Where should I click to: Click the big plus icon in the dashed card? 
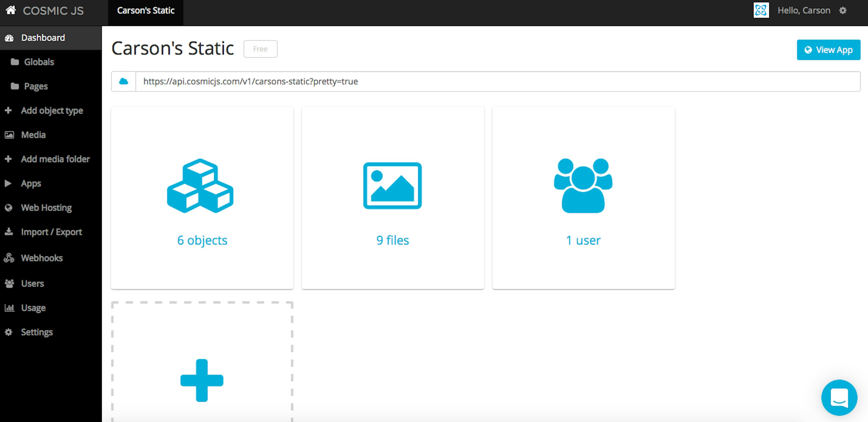pyautogui.click(x=202, y=380)
